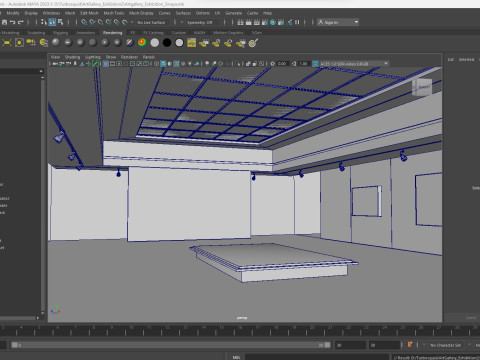Create area light square icon
Image resolution: width=480 pixels, height=360 pixels.
[19, 43]
